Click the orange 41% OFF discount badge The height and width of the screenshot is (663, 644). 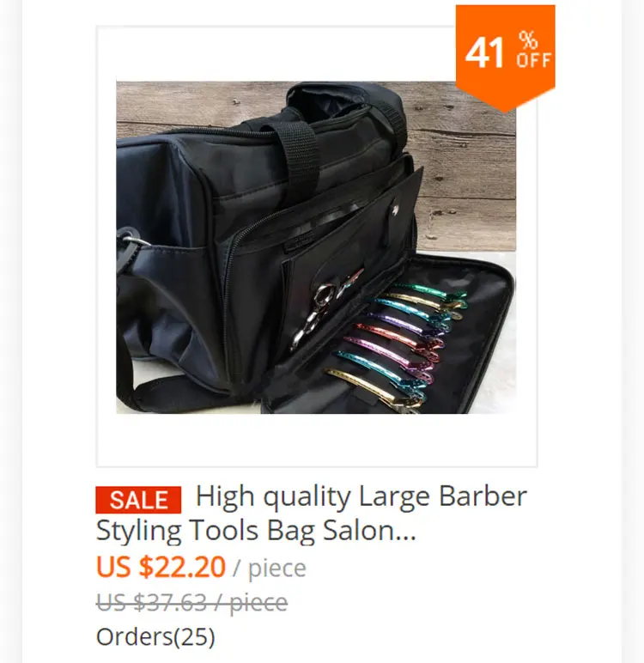point(505,55)
